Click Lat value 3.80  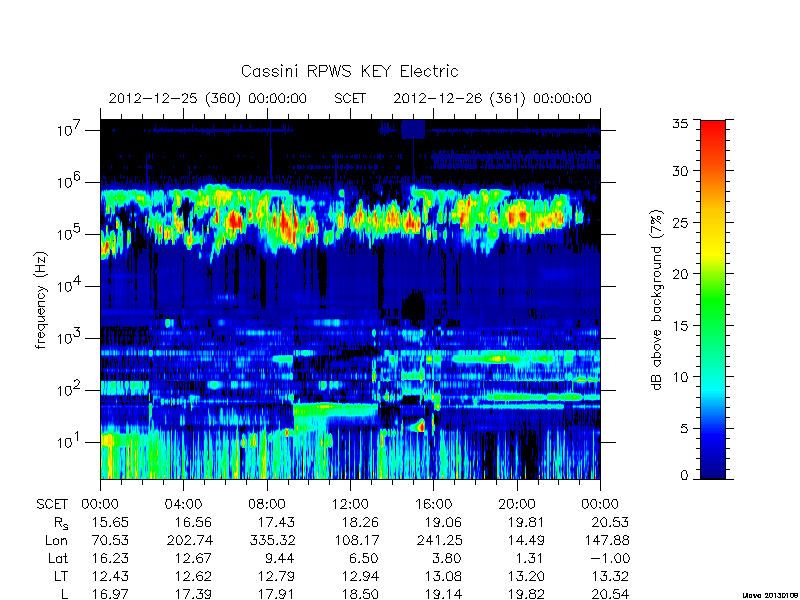pos(447,558)
